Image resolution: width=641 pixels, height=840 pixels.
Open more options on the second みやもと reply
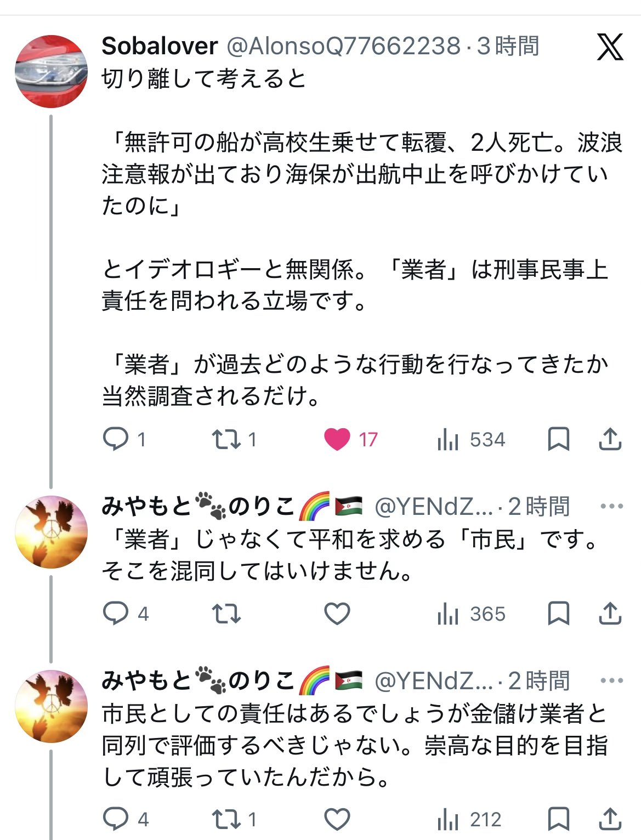(x=611, y=680)
